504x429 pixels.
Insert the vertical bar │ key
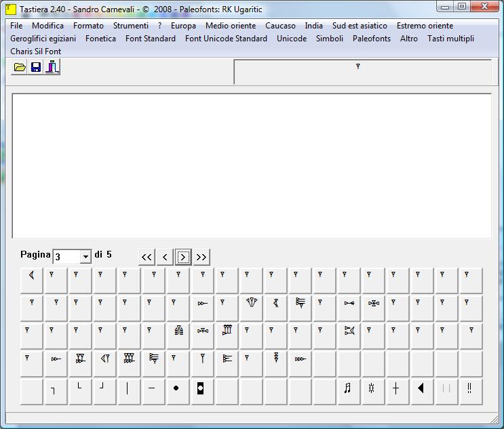pos(129,392)
